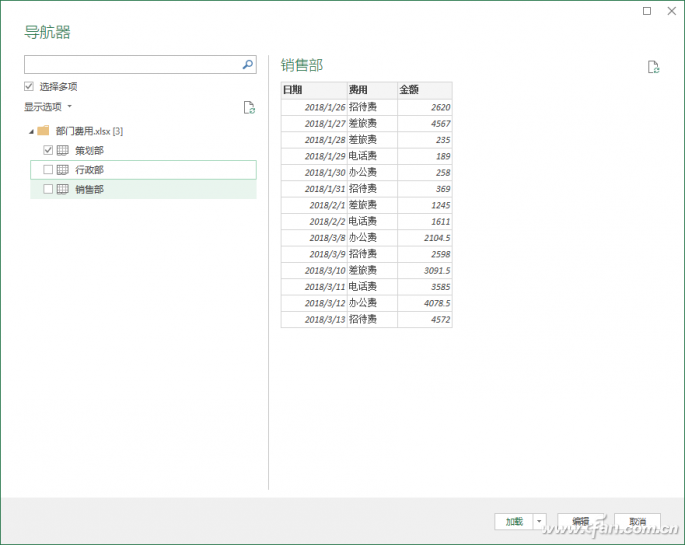Screen dimensions: 685x545
Task: Click the 编辑 button
Action: [581, 521]
